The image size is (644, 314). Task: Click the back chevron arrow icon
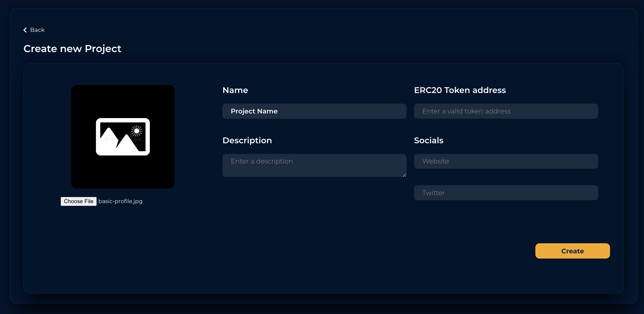click(x=25, y=30)
